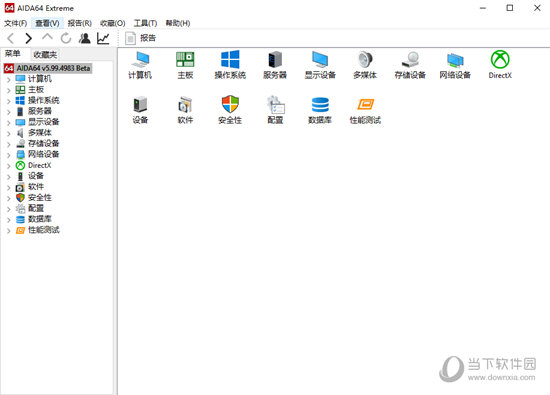Select 配置 in the sidebar tree
Image resolution: width=550 pixels, height=395 pixels.
[x=36, y=208]
